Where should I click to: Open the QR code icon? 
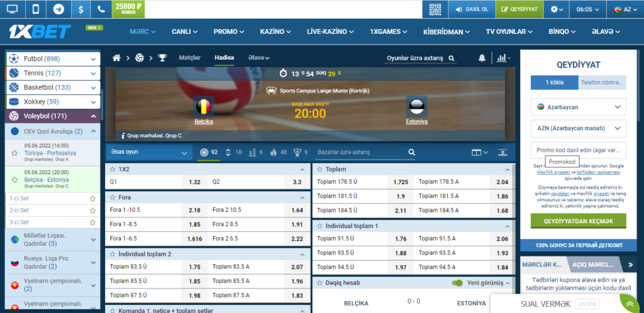pyautogui.click(x=435, y=9)
